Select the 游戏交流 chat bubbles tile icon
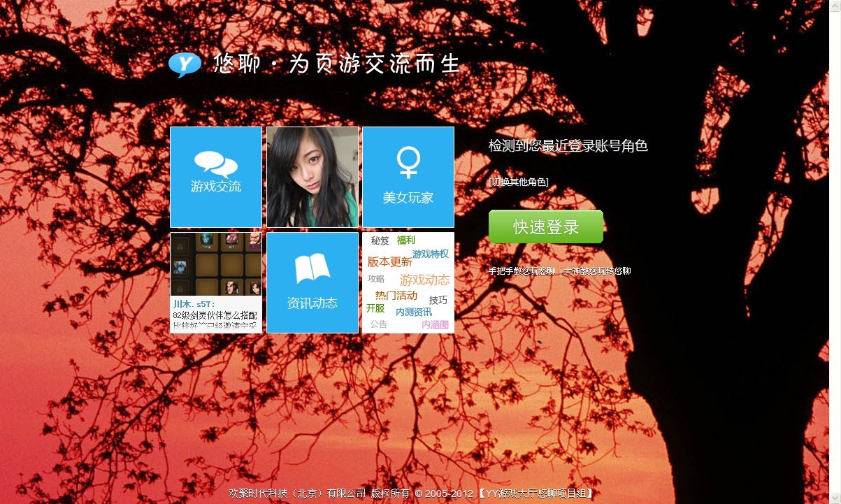The image size is (841, 504). coord(215,164)
